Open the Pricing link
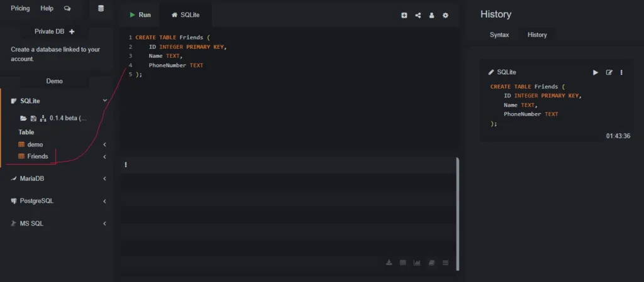Image resolution: width=644 pixels, height=282 pixels. (20, 8)
